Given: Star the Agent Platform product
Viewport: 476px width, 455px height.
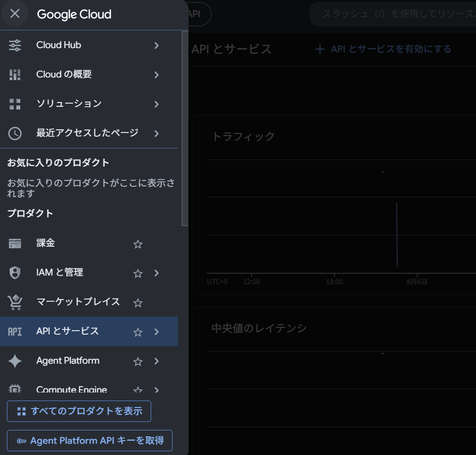Looking at the screenshot, I should point(138,362).
